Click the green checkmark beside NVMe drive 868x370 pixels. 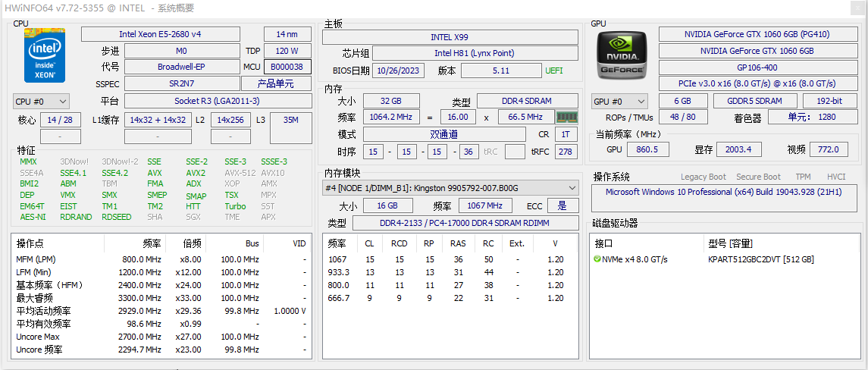pos(597,259)
